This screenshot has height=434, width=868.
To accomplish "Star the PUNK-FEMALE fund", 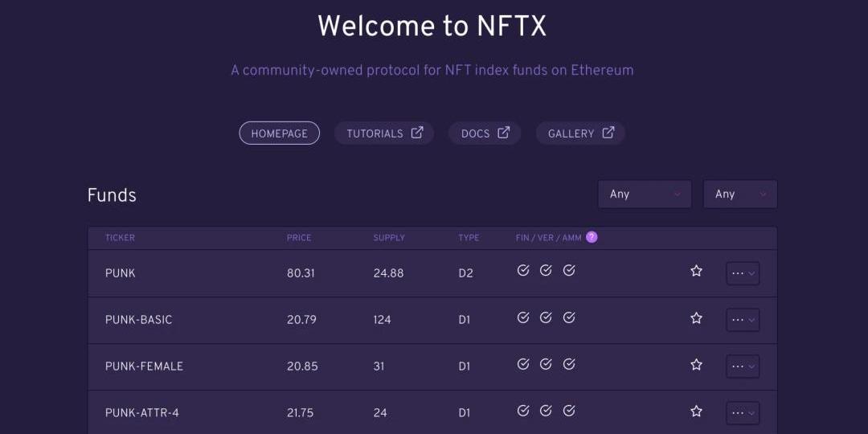I will click(696, 365).
